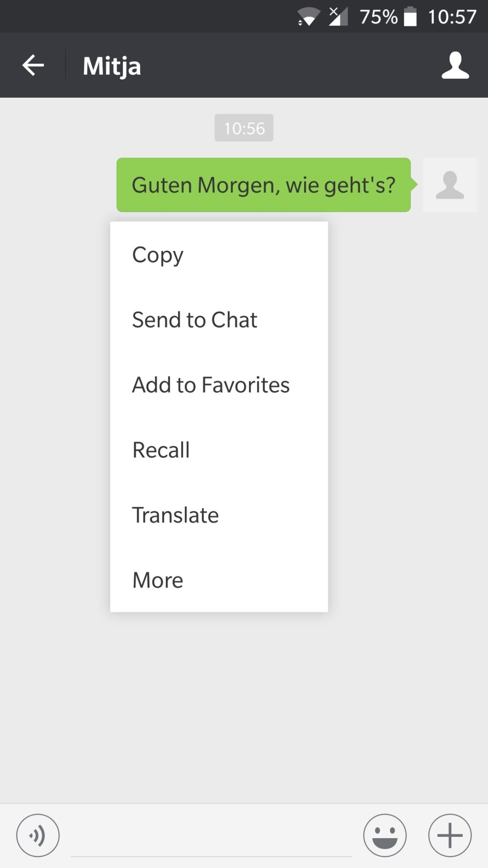Tap the battery indicator in the status bar
Viewport: 488px width, 868px height.
[412, 17]
